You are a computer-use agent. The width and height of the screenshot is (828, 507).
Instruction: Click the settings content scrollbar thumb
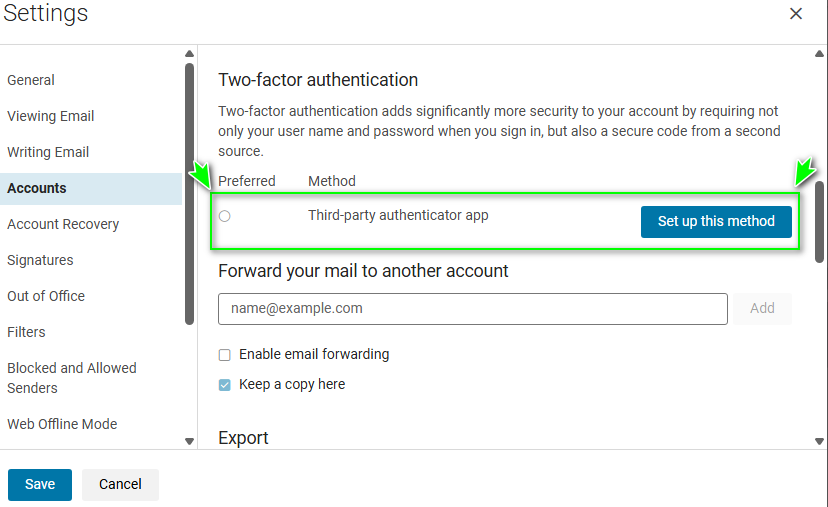coord(820,220)
